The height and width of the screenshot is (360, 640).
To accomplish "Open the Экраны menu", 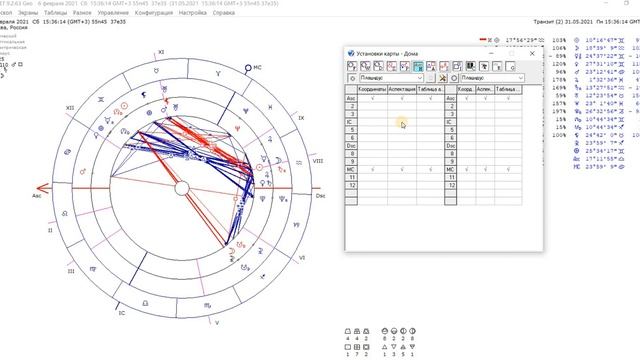I will (x=28, y=13).
